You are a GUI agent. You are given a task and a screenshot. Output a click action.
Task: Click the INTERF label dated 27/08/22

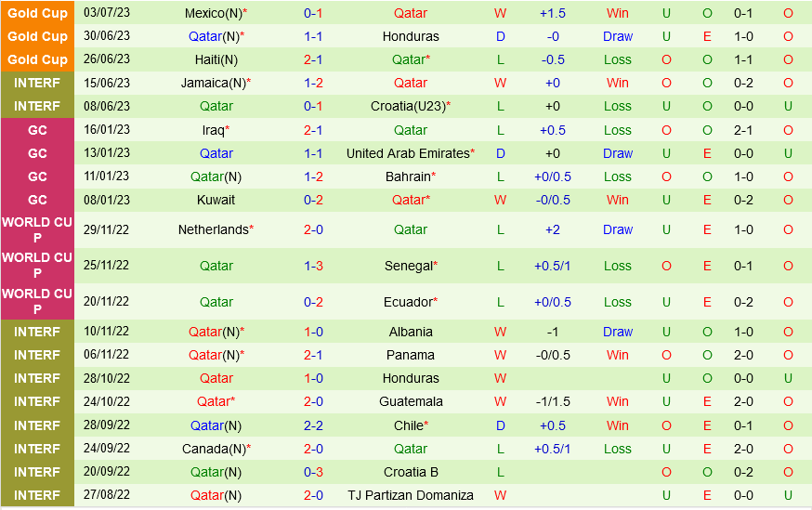[x=37, y=495]
